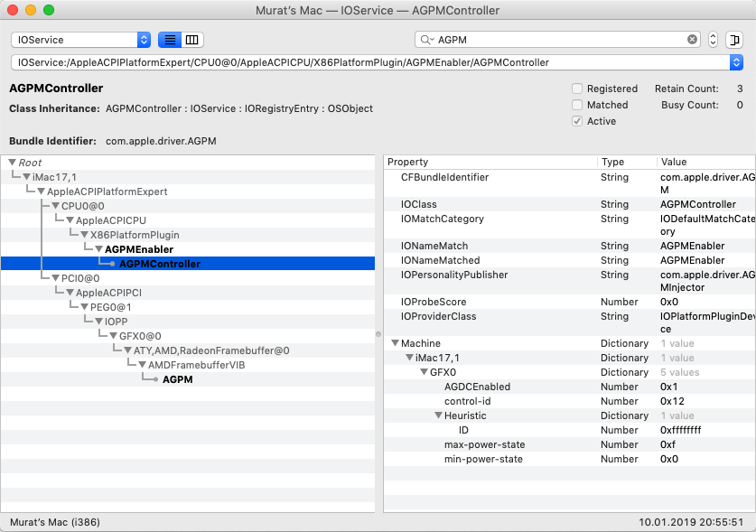Sort by the Property column header
The height and width of the screenshot is (532, 756).
(490, 162)
